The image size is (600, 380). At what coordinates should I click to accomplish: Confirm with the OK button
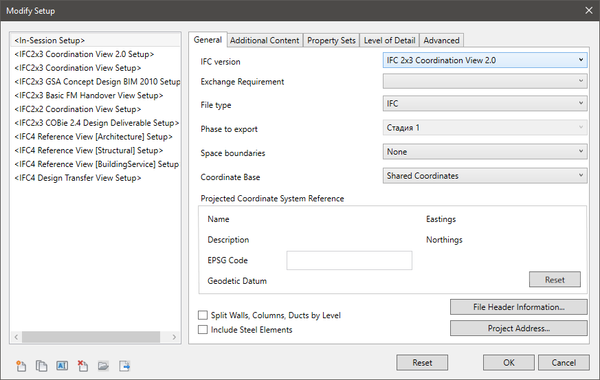click(x=509, y=363)
